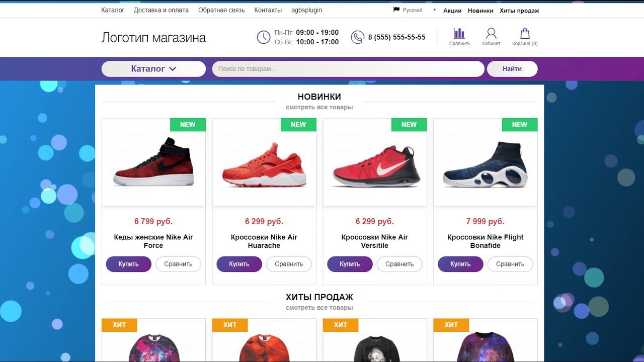The image size is (644, 362).
Task: Open the Хиты продаж top link
Action: click(519, 11)
